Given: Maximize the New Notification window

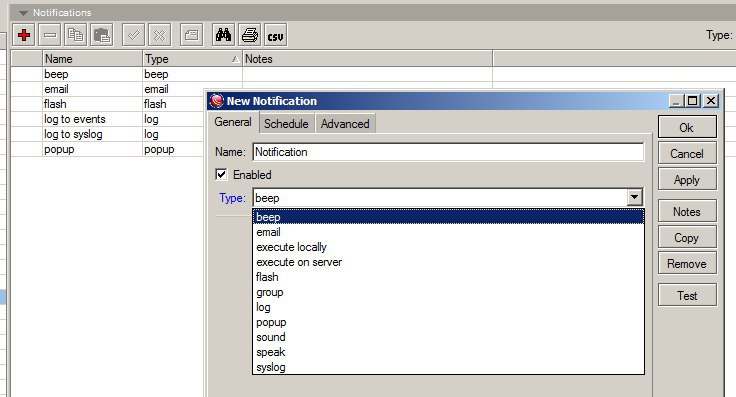Looking at the screenshot, I should pyautogui.click(x=693, y=101).
